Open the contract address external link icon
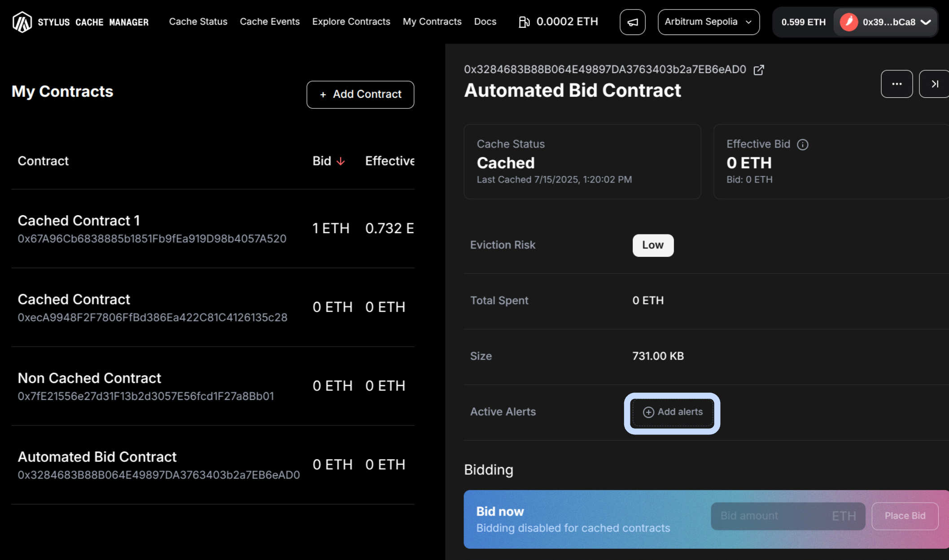Viewport: 949px width, 560px height. coord(759,70)
